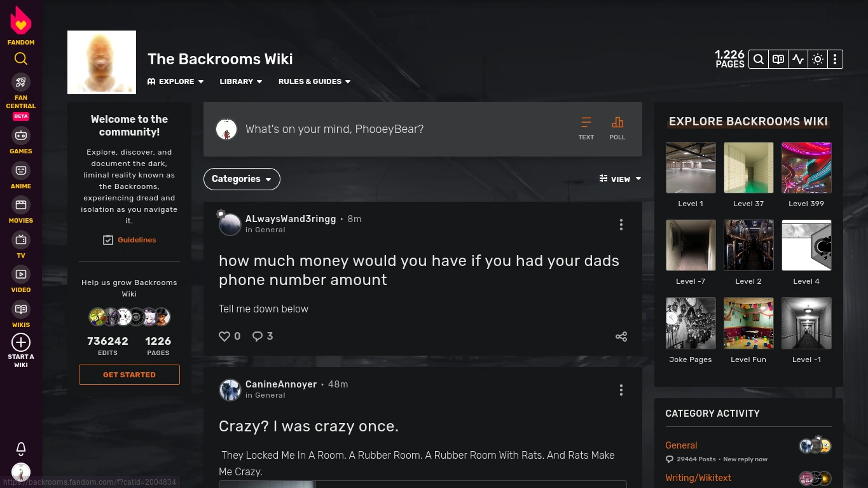Expand the Explore menu
Screen dimensions: 868x488
[x=176, y=81]
